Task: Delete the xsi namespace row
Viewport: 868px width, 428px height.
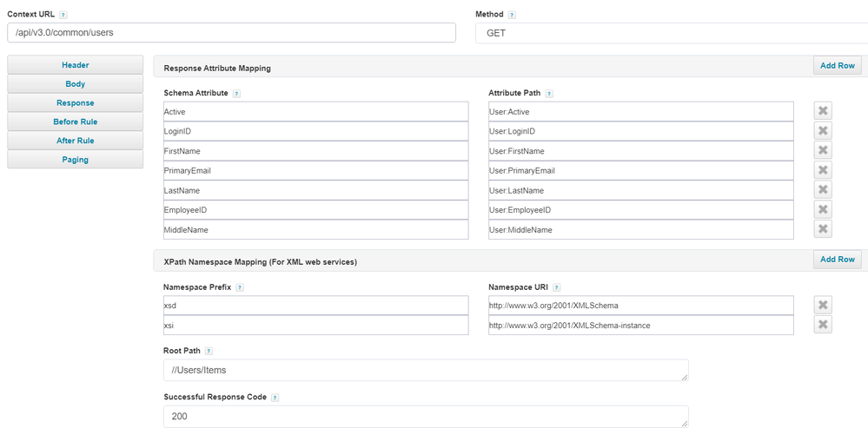Action: 823,325
